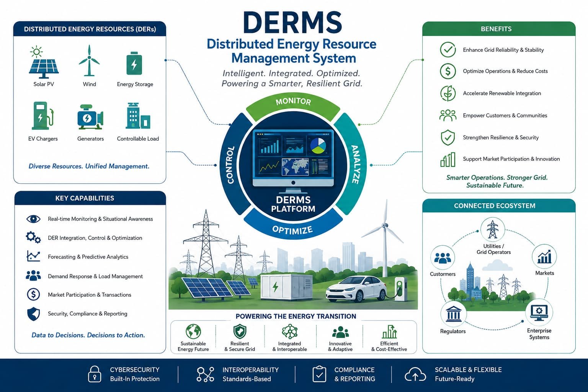Select the Resilient & Secure Grid shield icon
Viewport: 588px width, 392px height.
pyautogui.click(x=240, y=332)
